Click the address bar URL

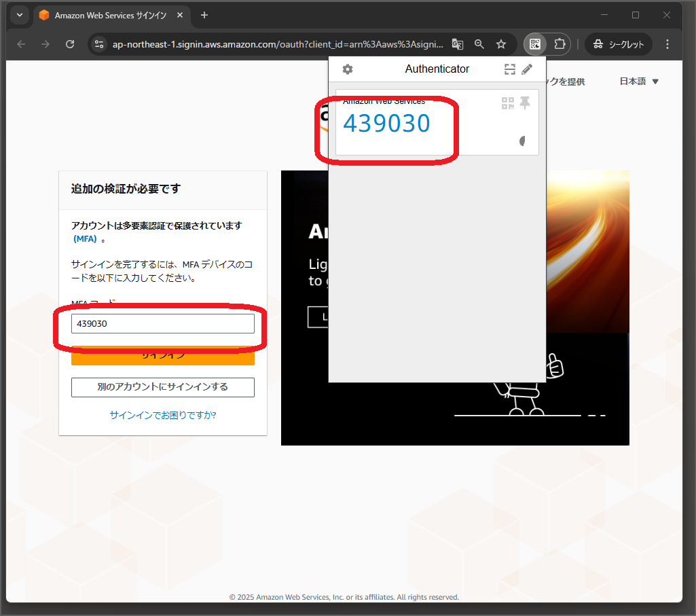[x=278, y=44]
